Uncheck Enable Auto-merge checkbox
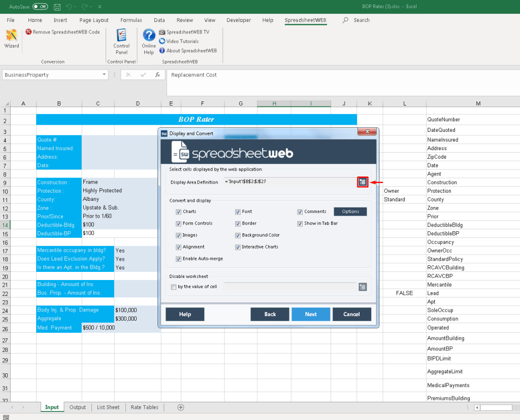Image resolution: width=520 pixels, height=420 pixels. pyautogui.click(x=178, y=259)
